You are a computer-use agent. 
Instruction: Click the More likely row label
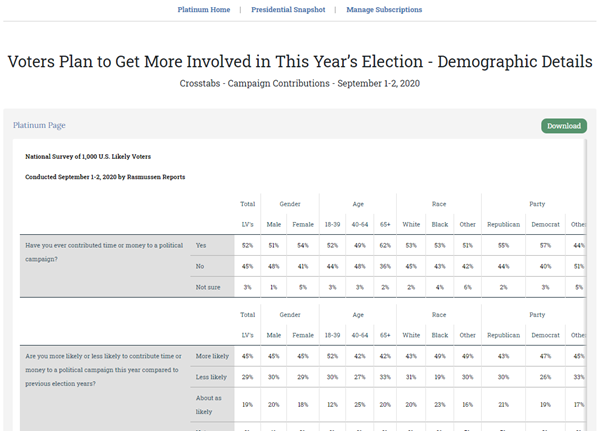[x=212, y=356]
